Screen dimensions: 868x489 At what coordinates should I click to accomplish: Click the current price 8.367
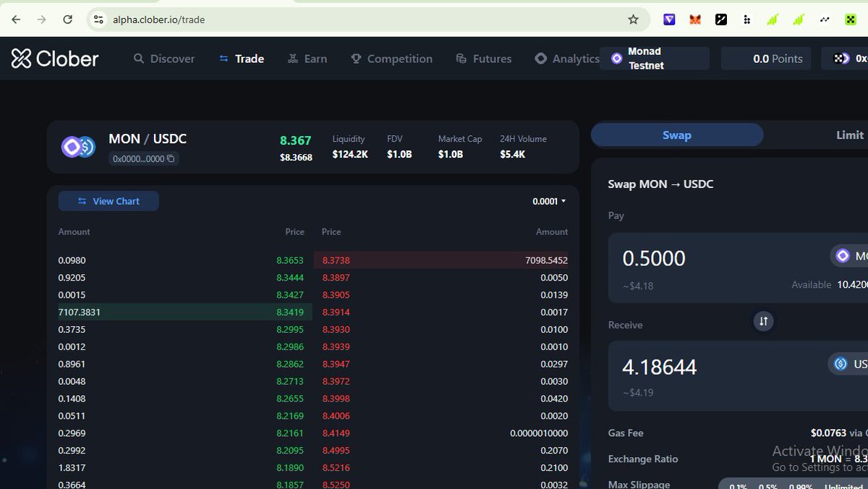coord(295,140)
